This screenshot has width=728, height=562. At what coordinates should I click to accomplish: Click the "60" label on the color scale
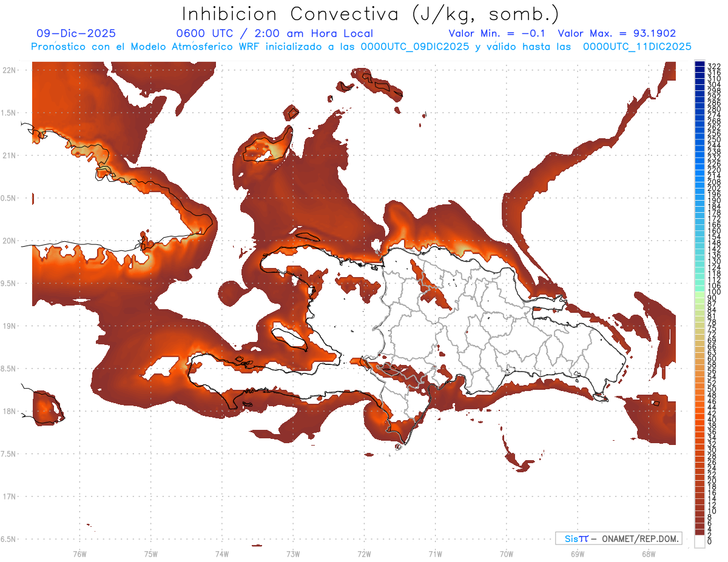point(712,358)
